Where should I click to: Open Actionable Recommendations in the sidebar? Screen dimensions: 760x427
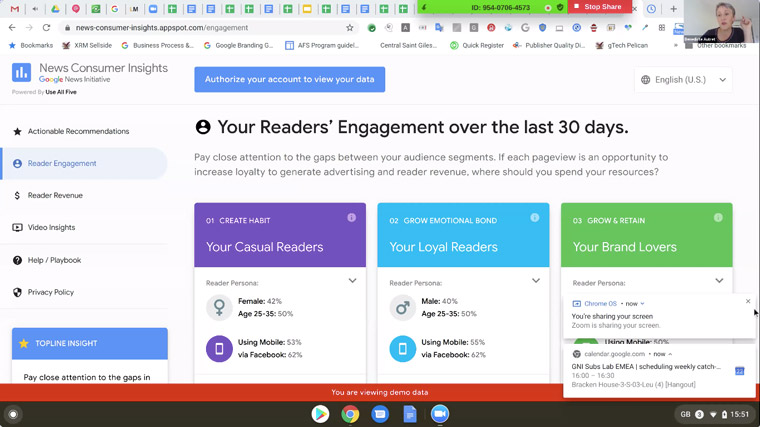pos(79,131)
